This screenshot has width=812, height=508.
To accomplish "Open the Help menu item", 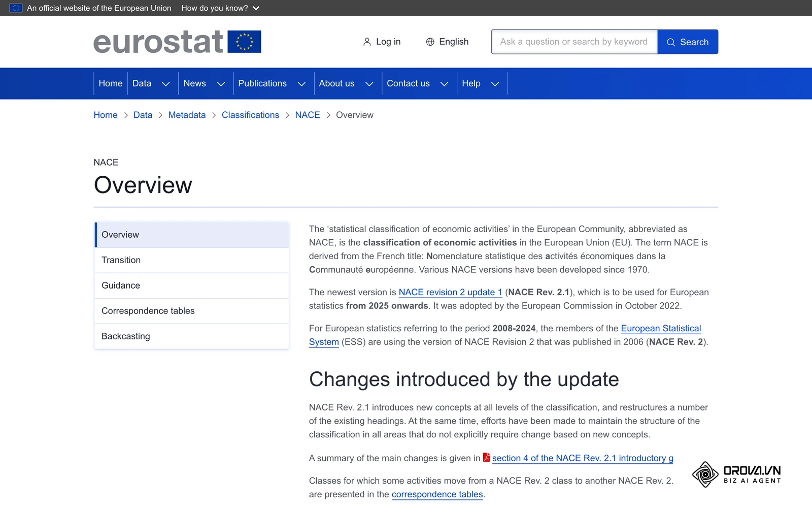I will (x=471, y=83).
